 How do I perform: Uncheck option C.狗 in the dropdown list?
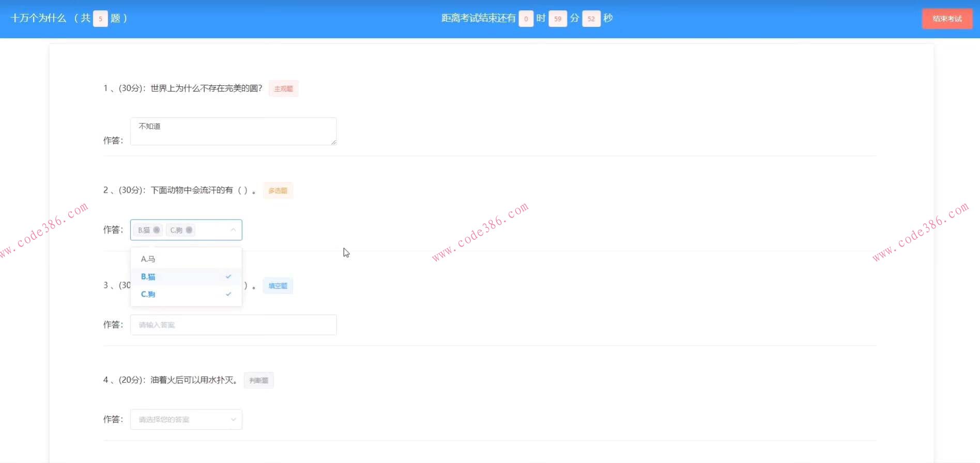(x=186, y=294)
